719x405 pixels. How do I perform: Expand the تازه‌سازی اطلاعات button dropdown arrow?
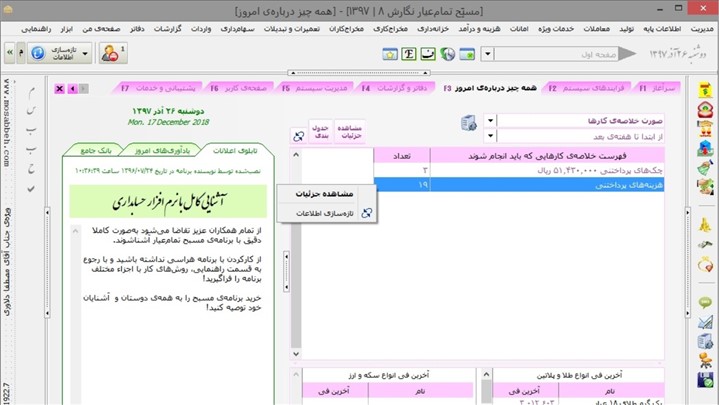(x=85, y=53)
